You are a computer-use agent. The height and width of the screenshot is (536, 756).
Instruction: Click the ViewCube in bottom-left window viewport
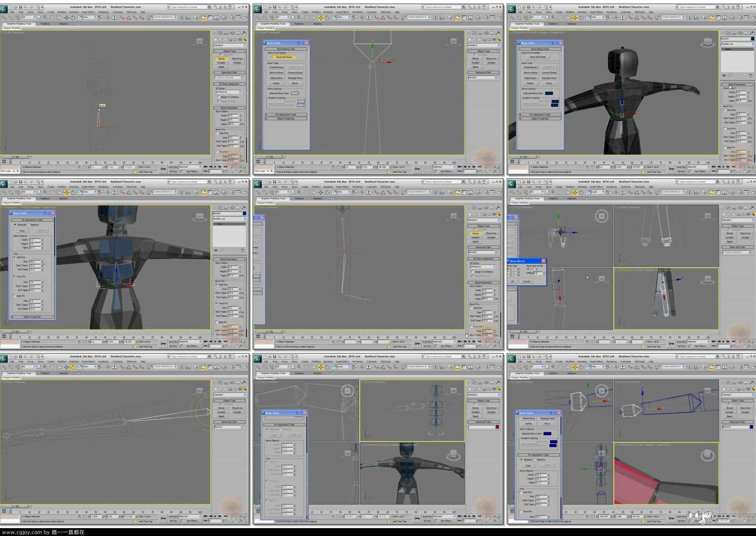point(199,391)
